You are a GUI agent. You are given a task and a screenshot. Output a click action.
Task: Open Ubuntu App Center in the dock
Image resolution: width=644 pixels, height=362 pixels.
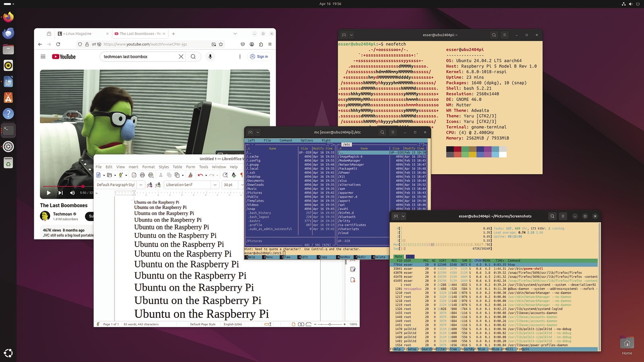(8, 98)
